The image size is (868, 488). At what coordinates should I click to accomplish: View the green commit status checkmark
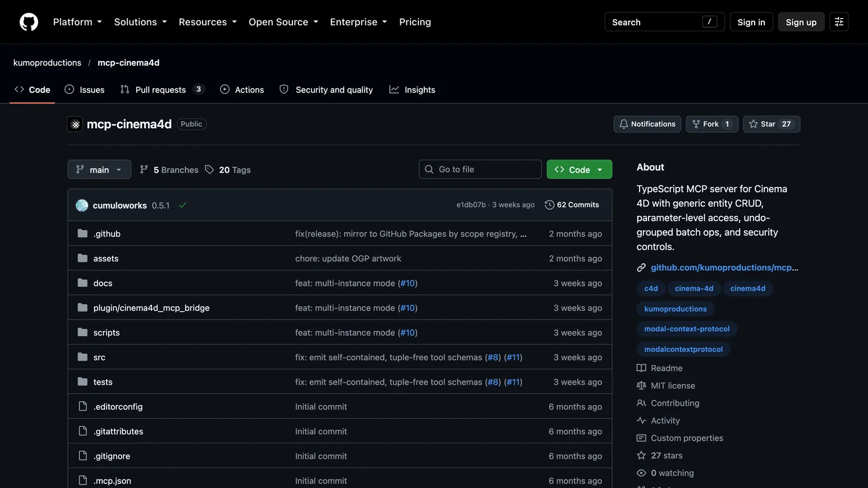183,205
